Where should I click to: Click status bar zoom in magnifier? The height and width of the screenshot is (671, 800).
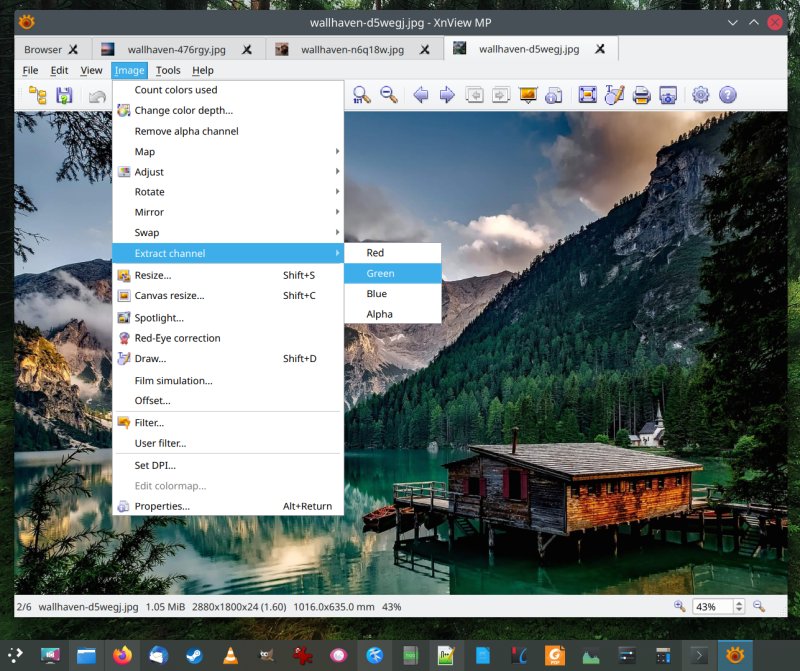tap(680, 607)
